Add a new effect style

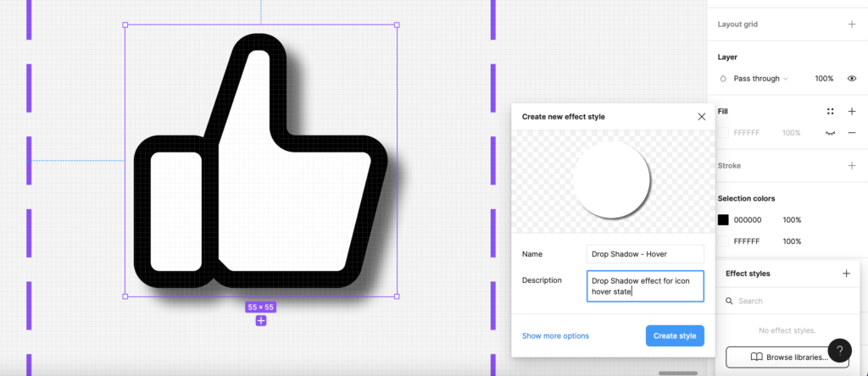846,274
